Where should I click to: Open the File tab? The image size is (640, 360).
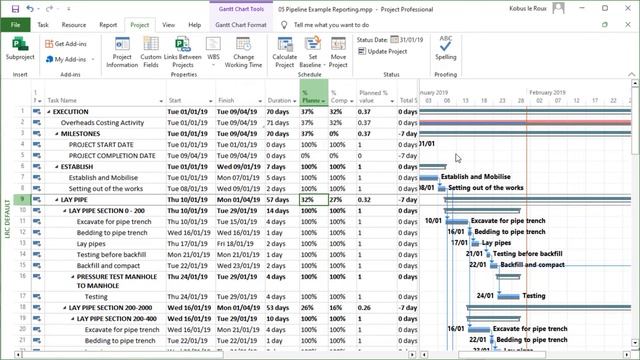point(16,25)
